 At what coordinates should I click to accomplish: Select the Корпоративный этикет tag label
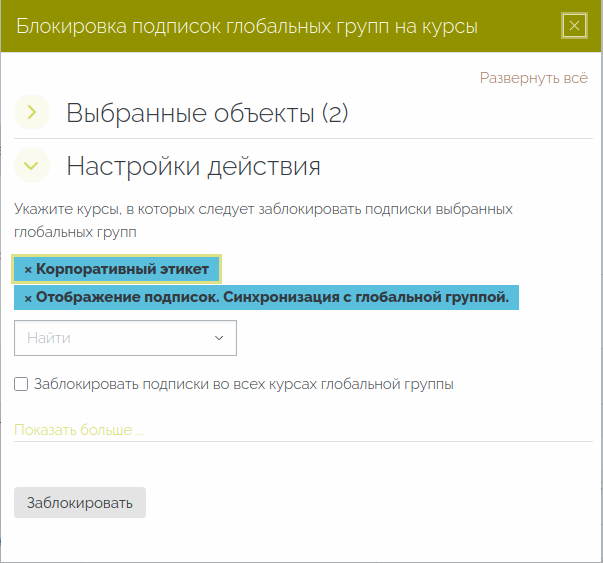pyautogui.click(x=123, y=270)
